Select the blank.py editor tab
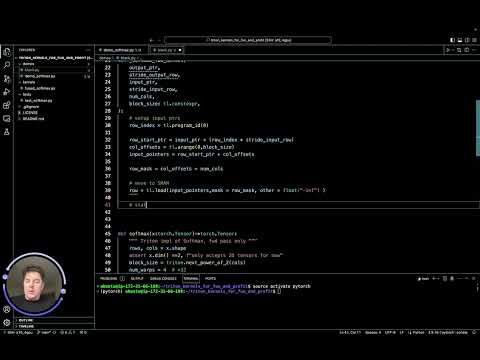The height and width of the screenshot is (360, 480). point(167,50)
